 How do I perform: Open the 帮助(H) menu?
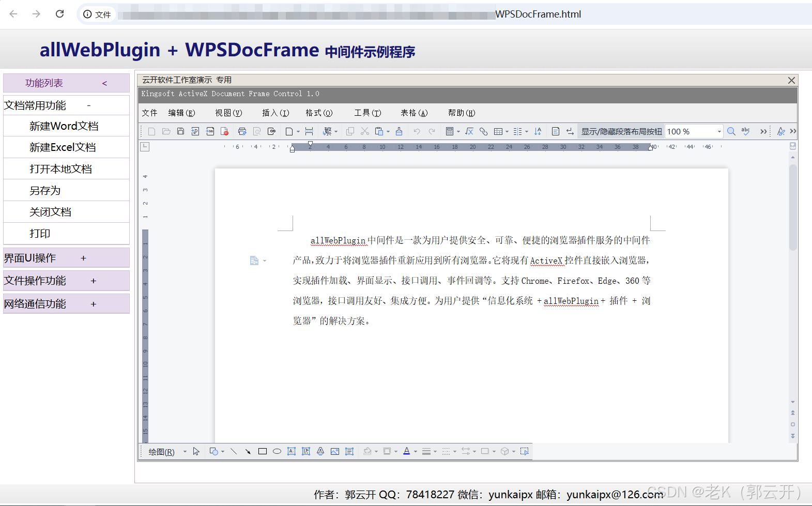(462, 113)
